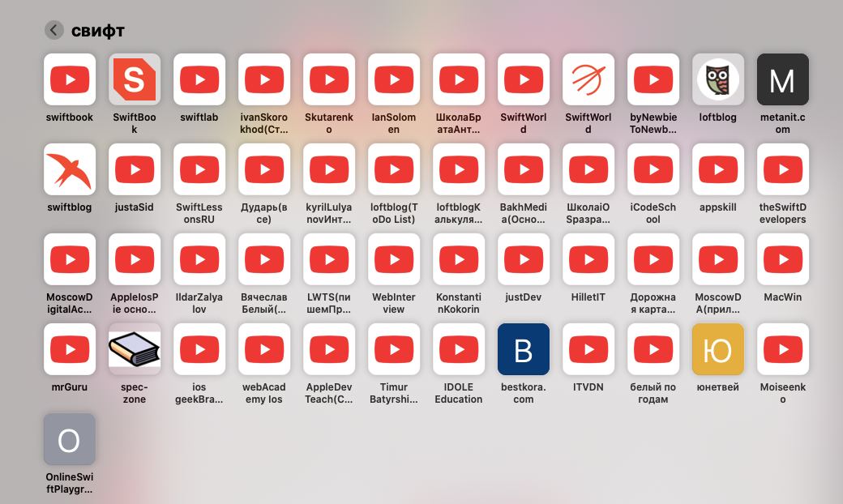Open the webAcademy Ios bookmark
This screenshot has width=843, height=504.
click(264, 349)
